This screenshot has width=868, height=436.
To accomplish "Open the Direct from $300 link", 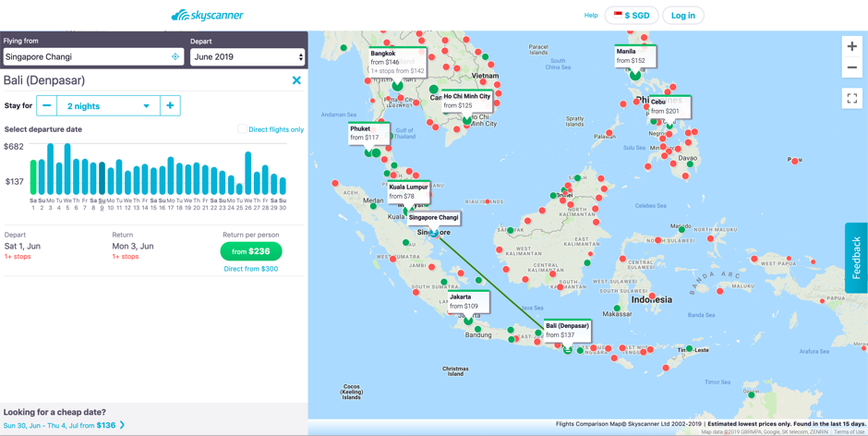I will click(250, 269).
